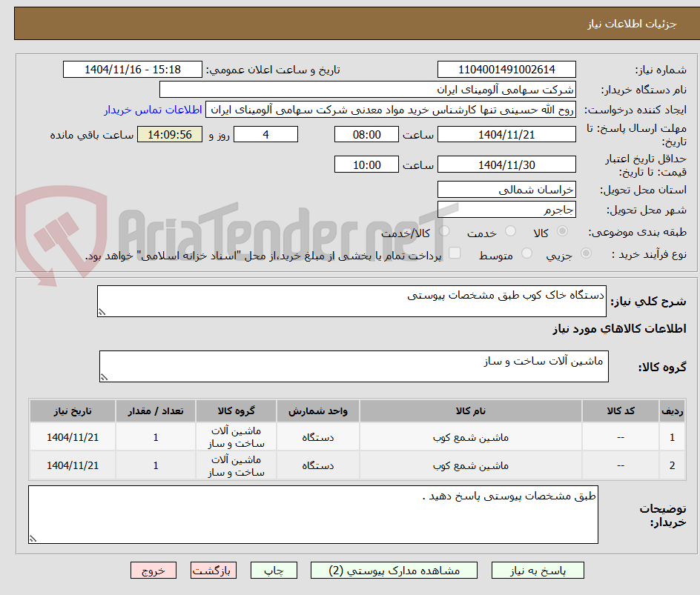Click the announcement date field 1404/11/16 - 15:18
The height and width of the screenshot is (595, 700).
133,70
